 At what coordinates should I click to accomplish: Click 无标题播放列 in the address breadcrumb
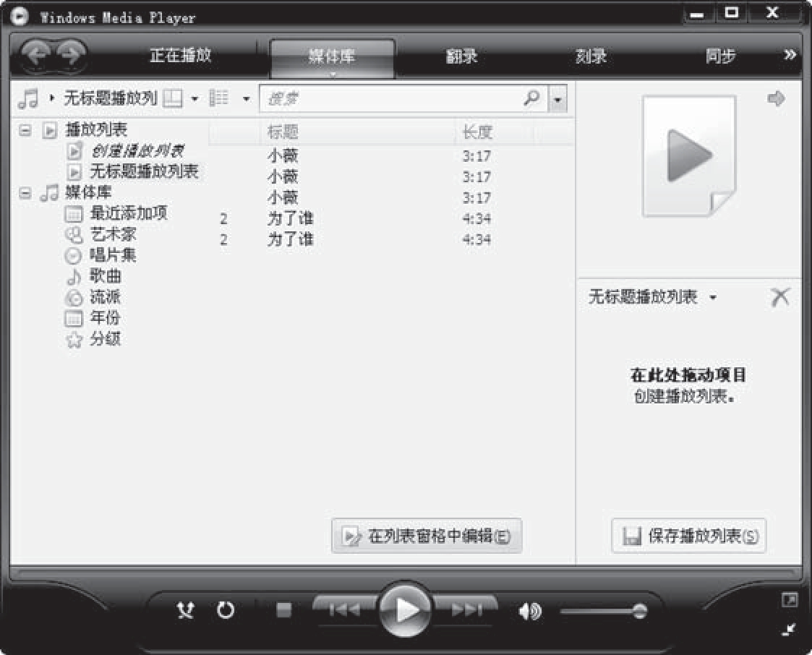(x=111, y=98)
